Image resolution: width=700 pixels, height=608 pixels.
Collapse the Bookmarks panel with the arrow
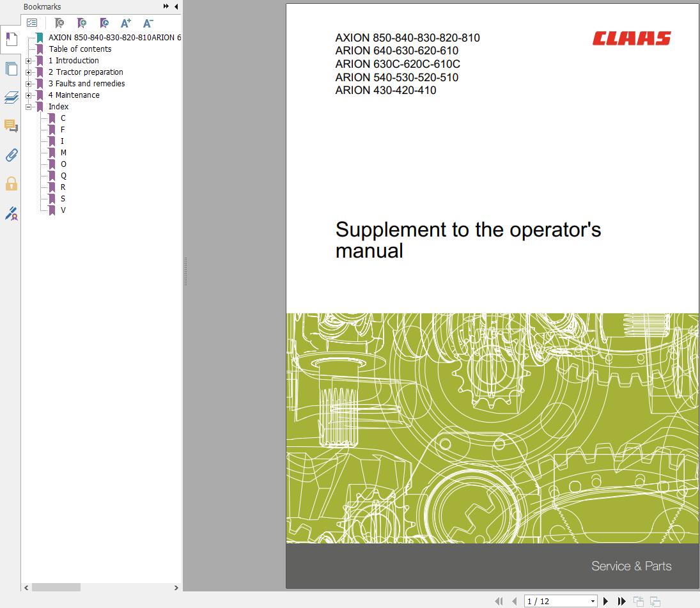click(176, 6)
